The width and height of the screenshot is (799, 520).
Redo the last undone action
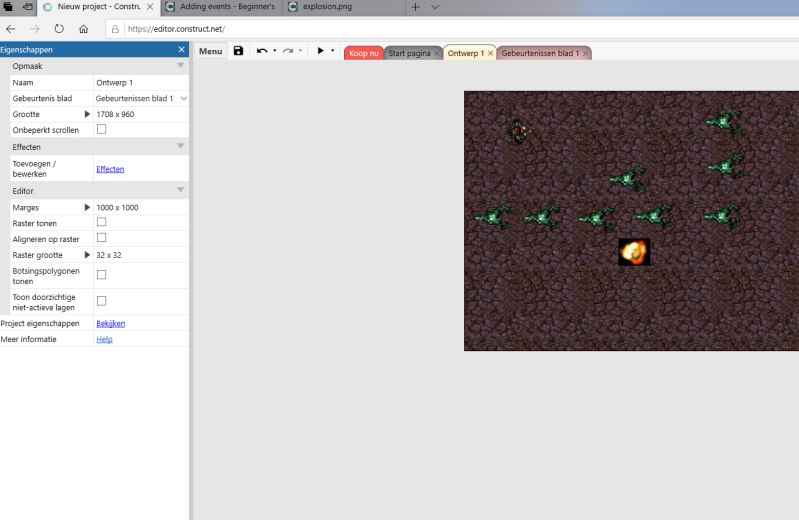click(288, 50)
